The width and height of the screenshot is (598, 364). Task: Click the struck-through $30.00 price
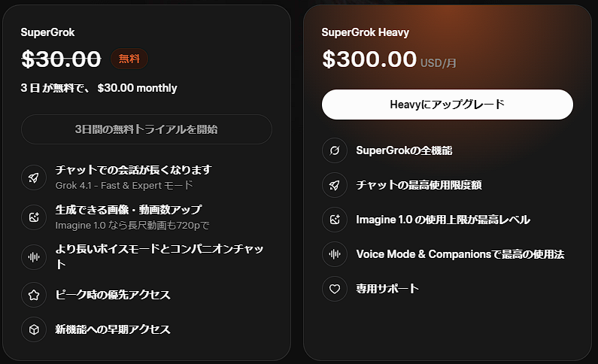(61, 59)
